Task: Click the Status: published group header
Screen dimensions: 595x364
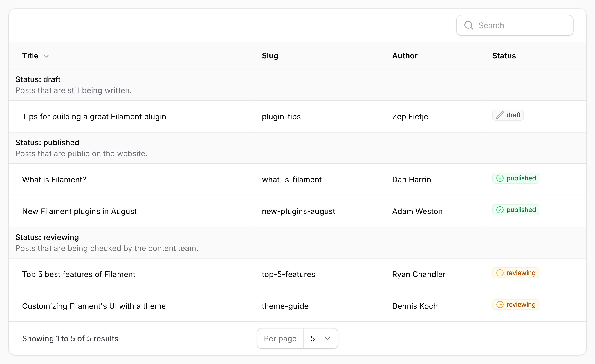Action: coord(47,142)
